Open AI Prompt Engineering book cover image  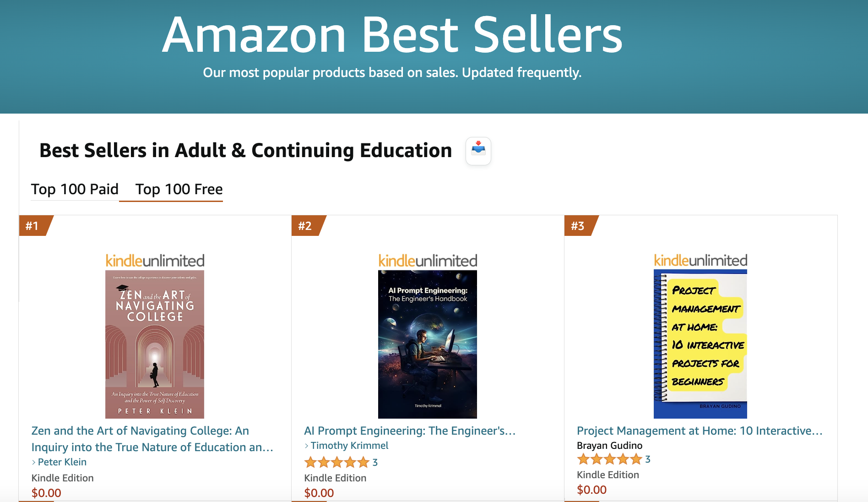click(x=428, y=344)
